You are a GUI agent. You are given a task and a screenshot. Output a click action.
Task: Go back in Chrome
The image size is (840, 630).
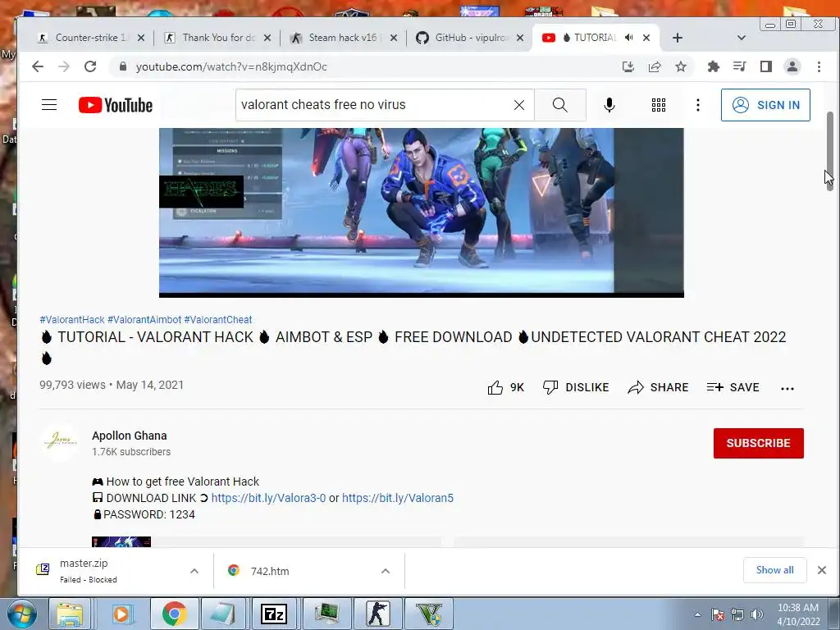(x=38, y=66)
